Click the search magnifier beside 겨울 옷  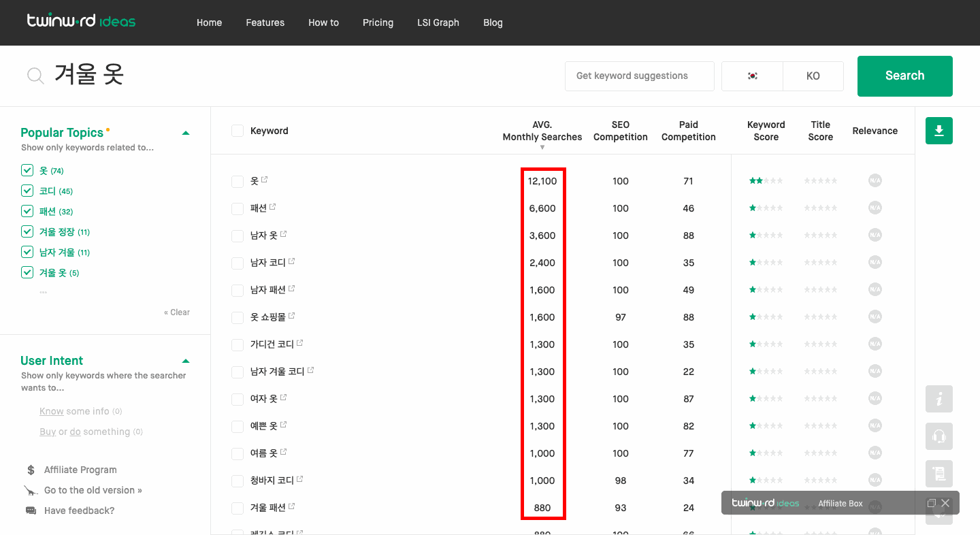35,76
